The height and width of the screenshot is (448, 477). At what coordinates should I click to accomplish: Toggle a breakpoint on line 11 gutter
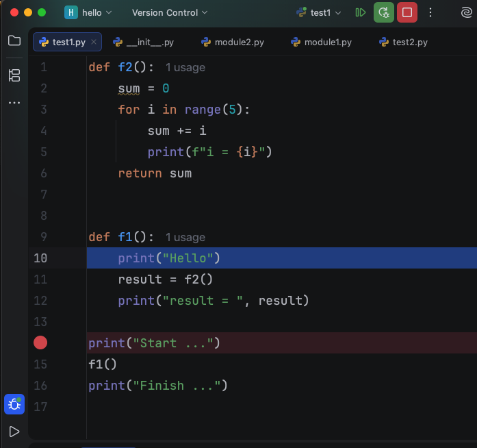[40, 279]
